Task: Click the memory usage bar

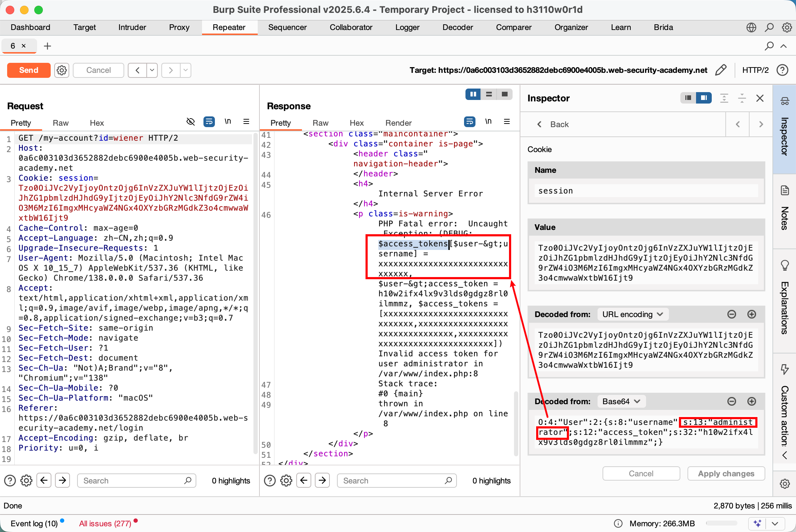Action: 721,523
